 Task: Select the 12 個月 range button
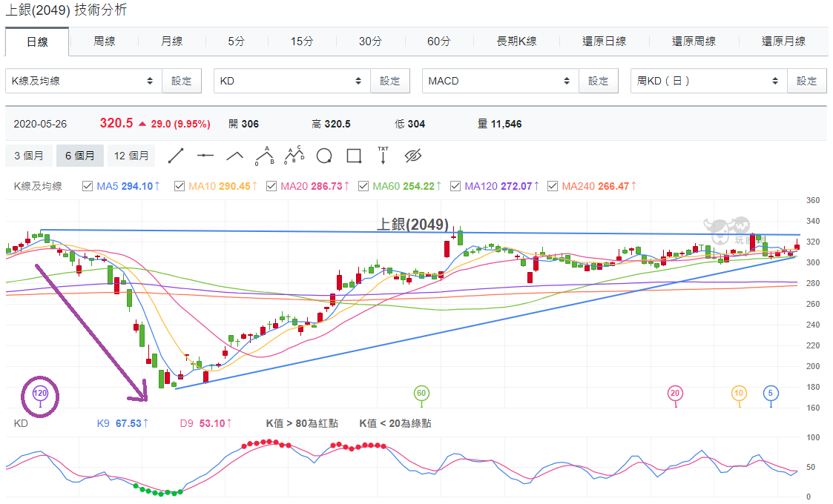[x=131, y=156]
